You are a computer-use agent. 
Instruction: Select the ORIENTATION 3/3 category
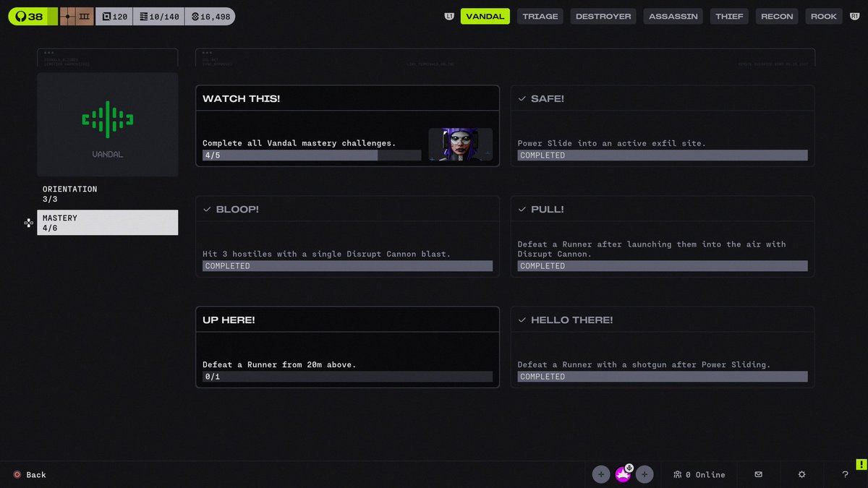108,194
